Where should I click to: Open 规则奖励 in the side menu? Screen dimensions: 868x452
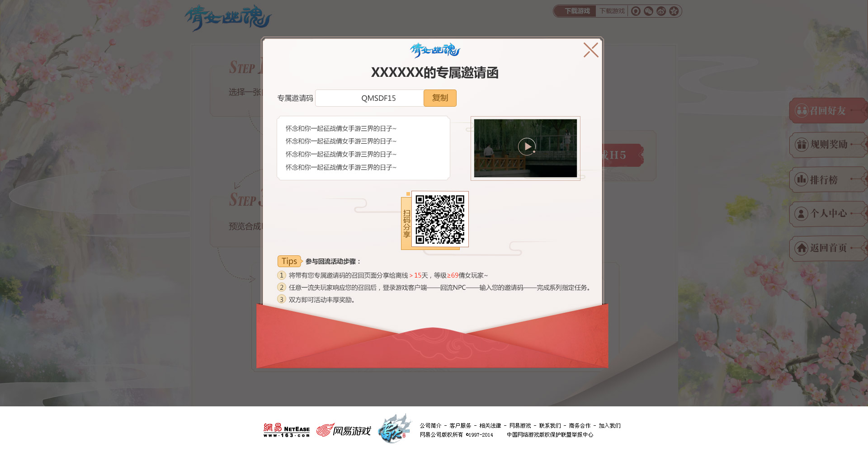pos(828,145)
